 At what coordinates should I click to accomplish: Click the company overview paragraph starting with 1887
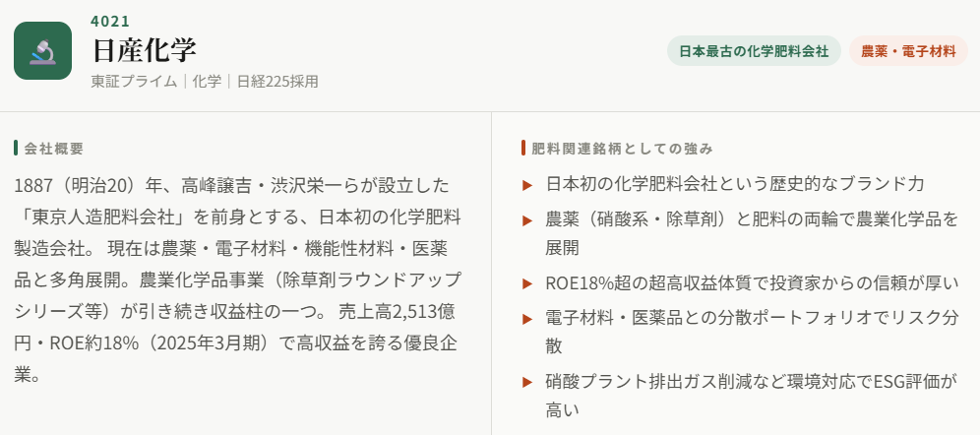[x=238, y=280]
